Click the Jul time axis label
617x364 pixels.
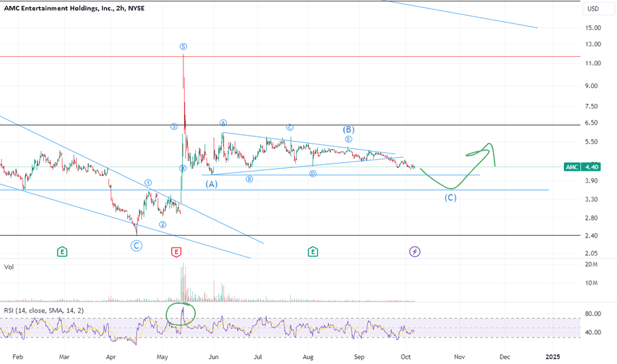point(258,357)
